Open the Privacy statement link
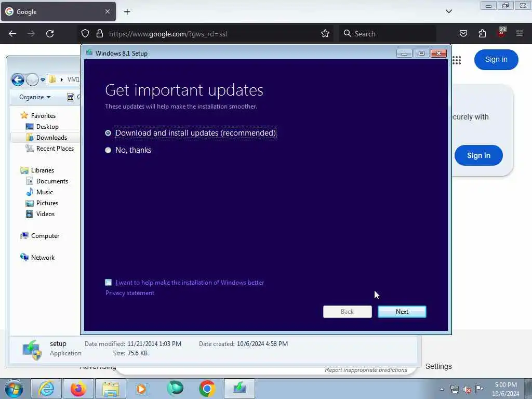The width and height of the screenshot is (532, 399). [129, 293]
